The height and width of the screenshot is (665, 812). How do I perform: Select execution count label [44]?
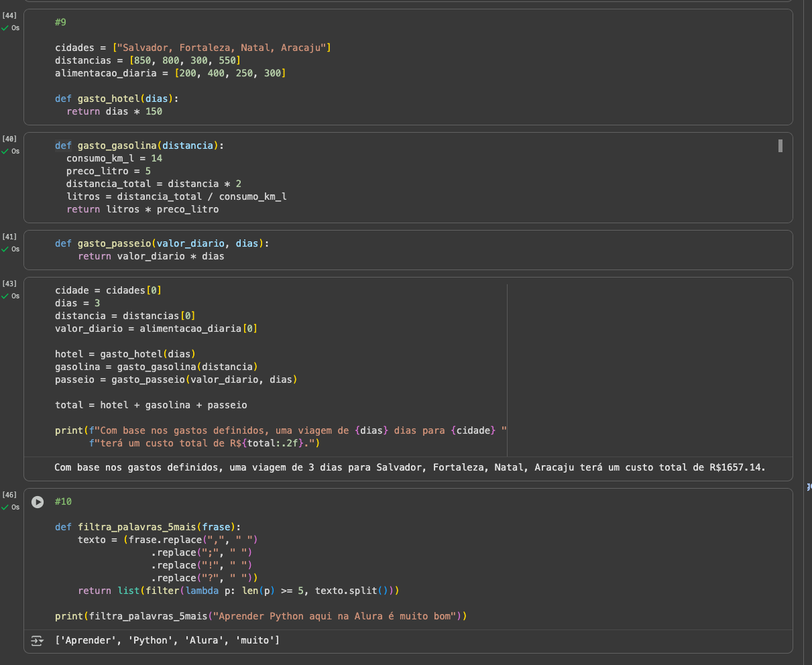(x=9, y=15)
